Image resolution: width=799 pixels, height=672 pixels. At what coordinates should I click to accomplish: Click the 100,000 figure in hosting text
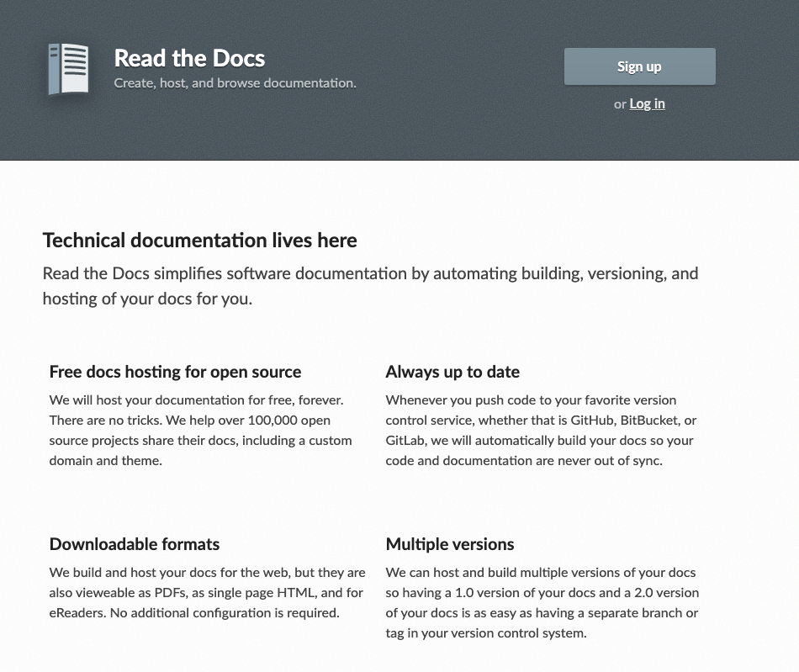point(277,421)
